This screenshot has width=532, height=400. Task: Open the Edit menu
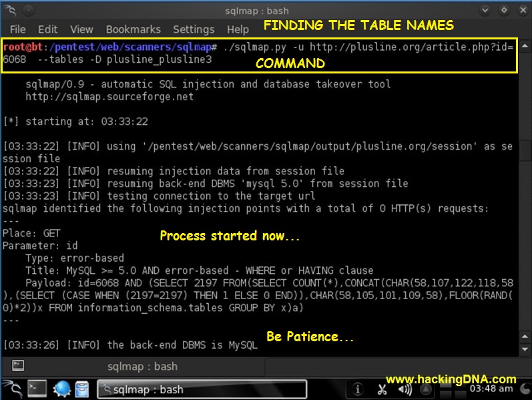(x=48, y=29)
